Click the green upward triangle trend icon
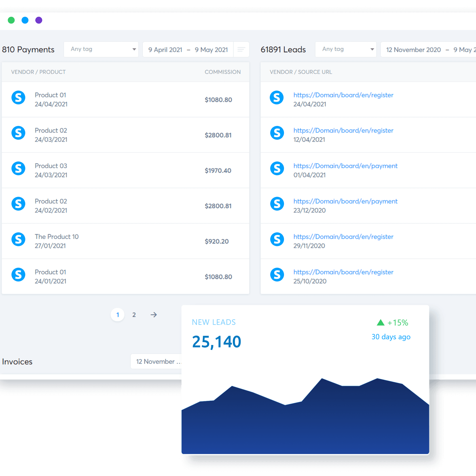476x476 pixels. coord(380,323)
